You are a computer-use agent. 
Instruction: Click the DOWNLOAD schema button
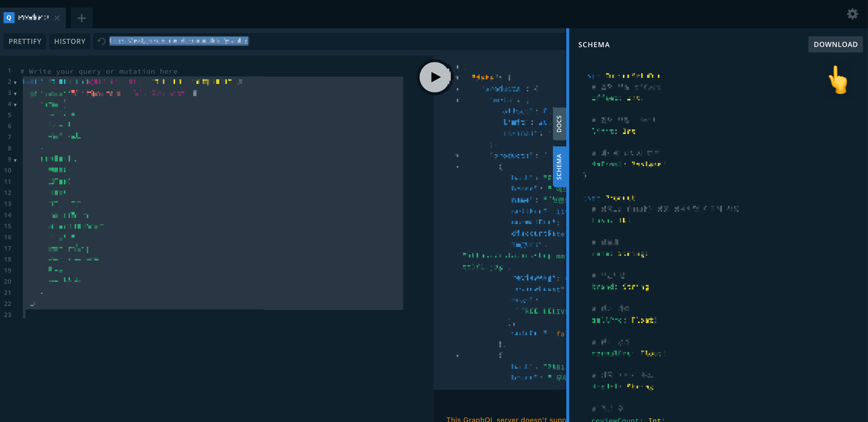coord(835,45)
